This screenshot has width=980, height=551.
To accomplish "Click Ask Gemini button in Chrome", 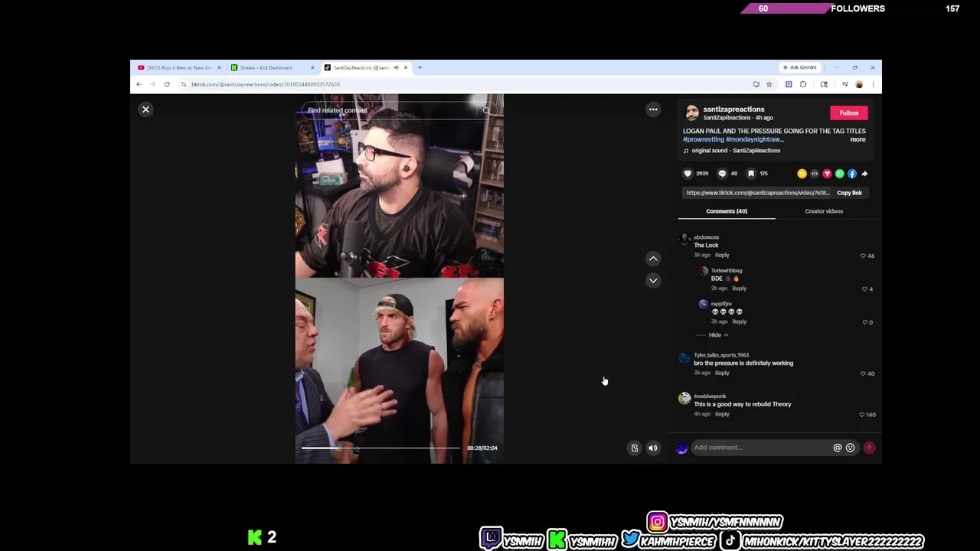I will pyautogui.click(x=799, y=67).
